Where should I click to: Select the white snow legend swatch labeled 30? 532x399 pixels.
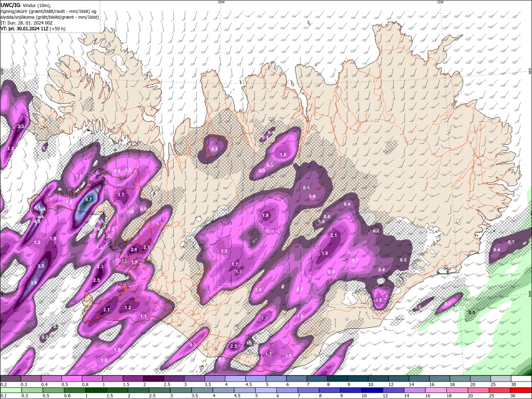point(521,379)
